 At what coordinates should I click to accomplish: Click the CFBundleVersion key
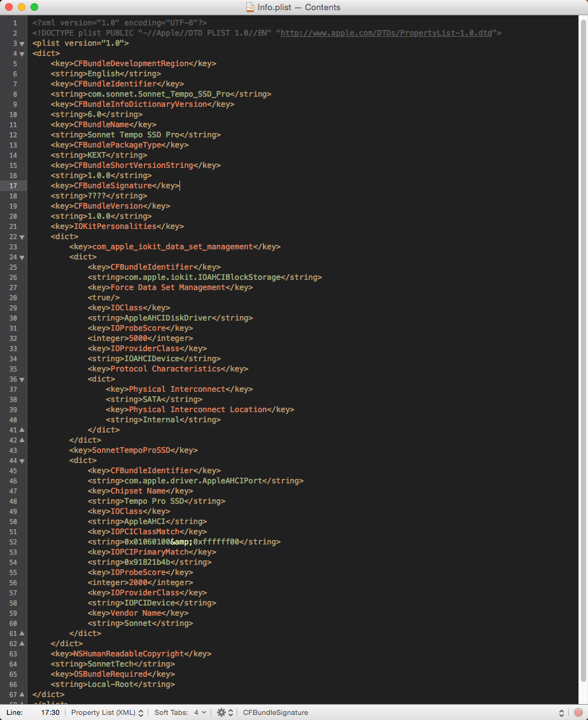[x=108, y=205]
